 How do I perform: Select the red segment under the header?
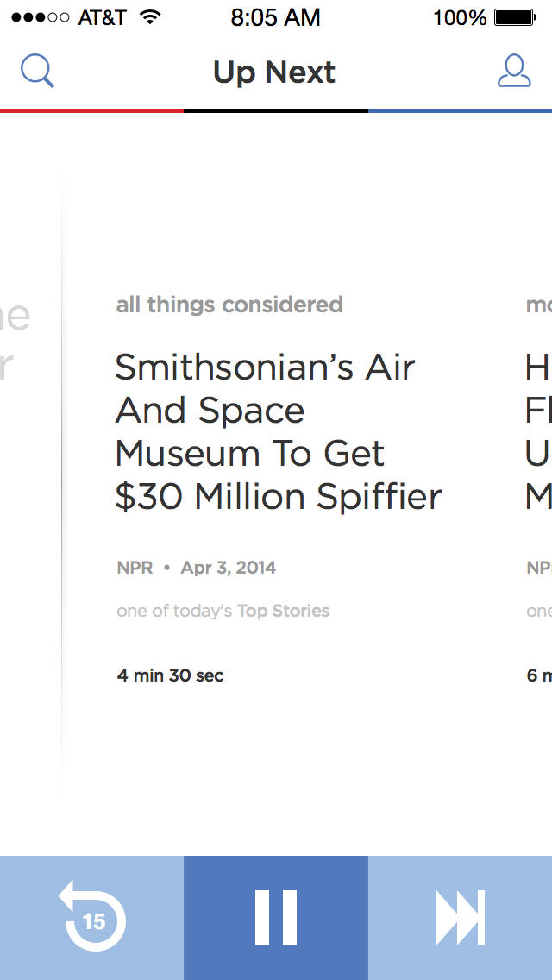click(x=91, y=110)
